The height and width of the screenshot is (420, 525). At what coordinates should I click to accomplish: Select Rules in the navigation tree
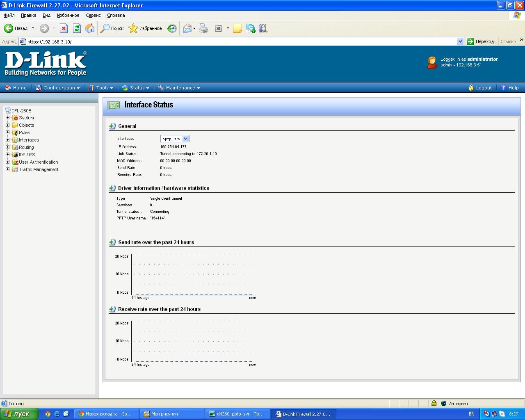pos(24,132)
